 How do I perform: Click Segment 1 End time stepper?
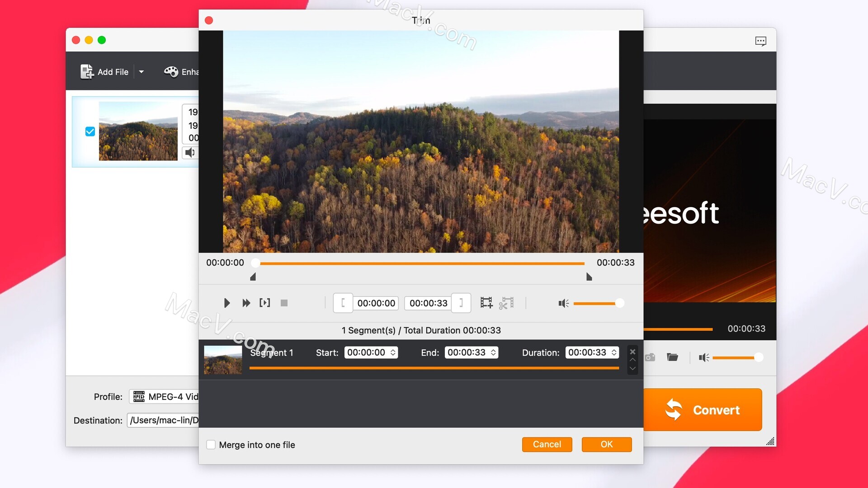tap(494, 352)
